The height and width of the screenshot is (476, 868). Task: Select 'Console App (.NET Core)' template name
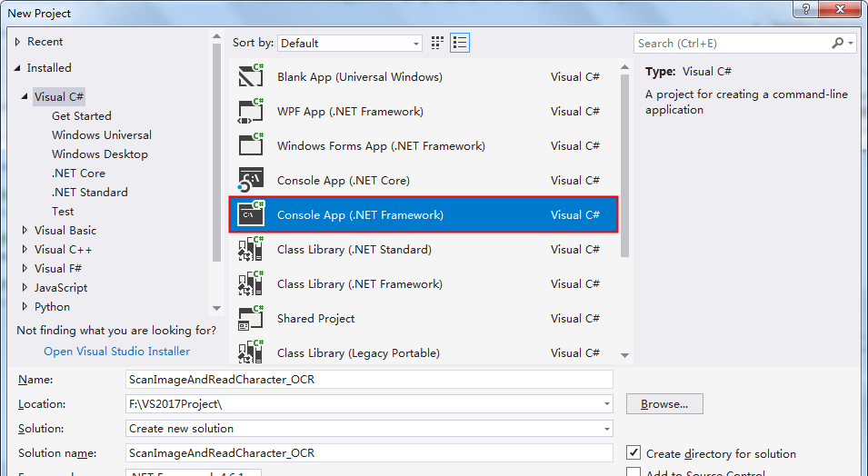click(344, 181)
